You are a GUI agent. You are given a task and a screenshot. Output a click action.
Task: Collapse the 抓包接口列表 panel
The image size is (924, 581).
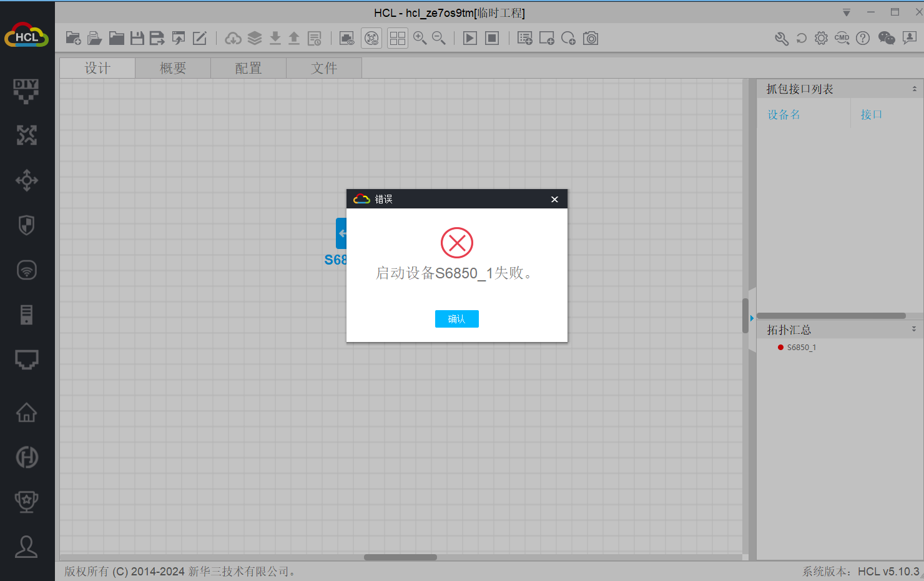pyautogui.click(x=914, y=89)
